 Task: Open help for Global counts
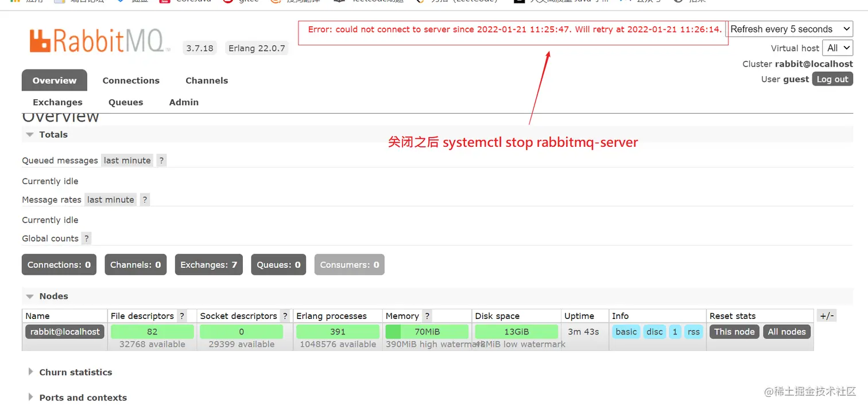tap(86, 239)
